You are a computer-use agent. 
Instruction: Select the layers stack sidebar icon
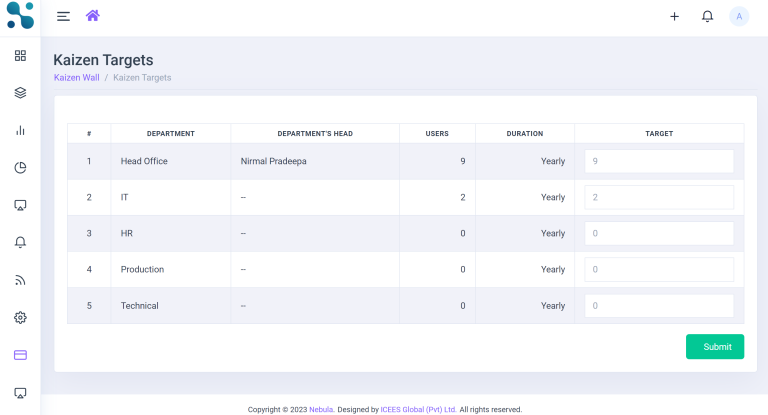tap(20, 93)
